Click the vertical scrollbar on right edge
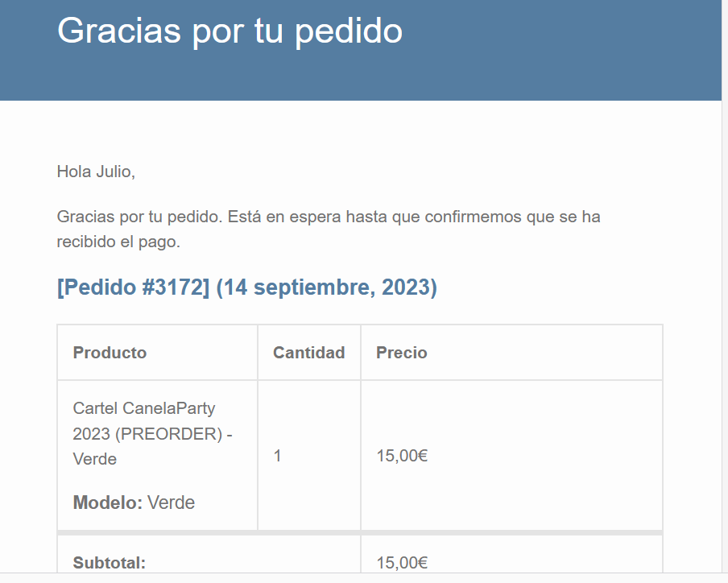 tap(725, 287)
